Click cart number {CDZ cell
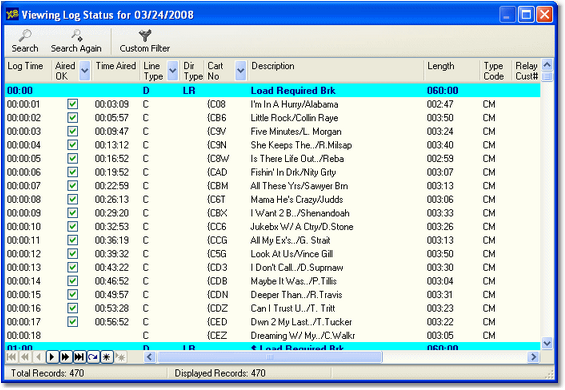This screenshot has width=565, height=390. (x=218, y=308)
